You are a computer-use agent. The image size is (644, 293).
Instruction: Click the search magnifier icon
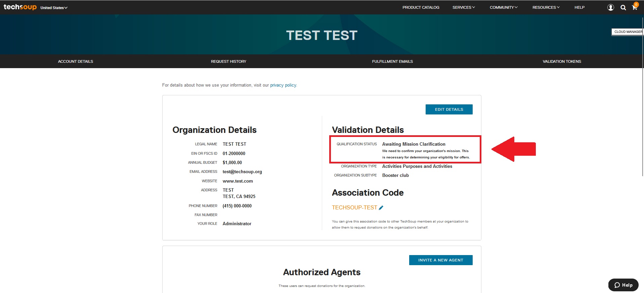coord(623,7)
